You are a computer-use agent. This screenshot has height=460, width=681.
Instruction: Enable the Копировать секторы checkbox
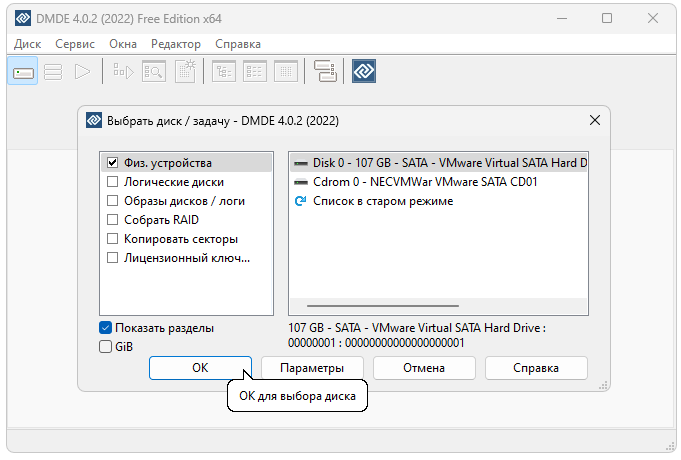coord(112,239)
